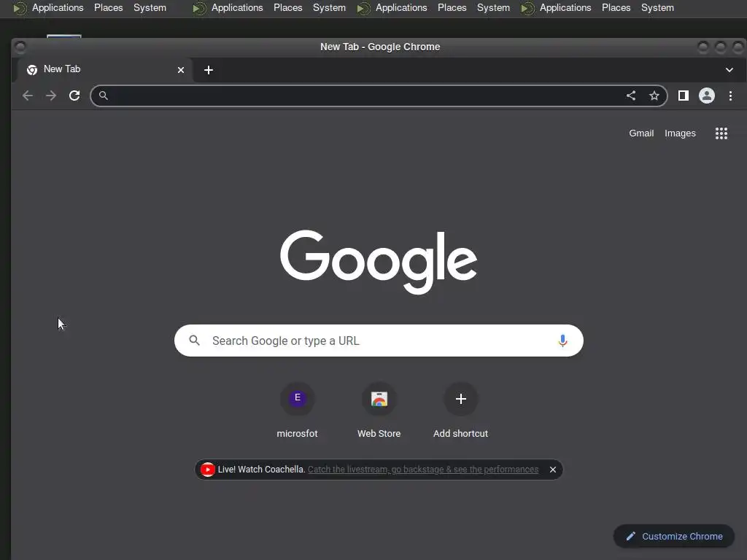Screen dimensions: 747x560
Task: Open the Chrome profile avatar
Action: coord(706,96)
